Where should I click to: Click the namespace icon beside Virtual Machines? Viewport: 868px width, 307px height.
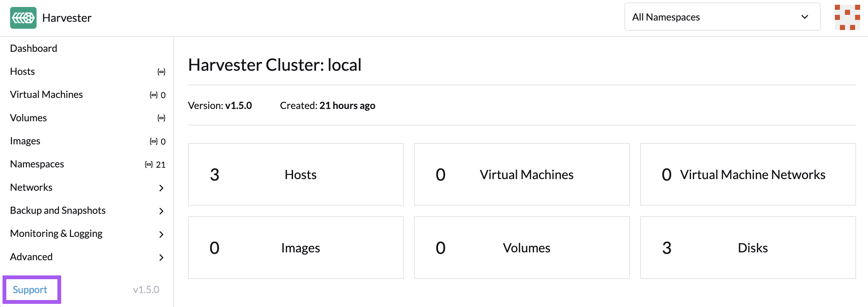(154, 95)
